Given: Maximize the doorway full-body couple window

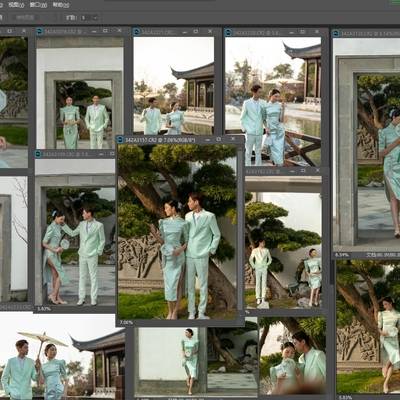Looking at the screenshot, I should [105, 31].
